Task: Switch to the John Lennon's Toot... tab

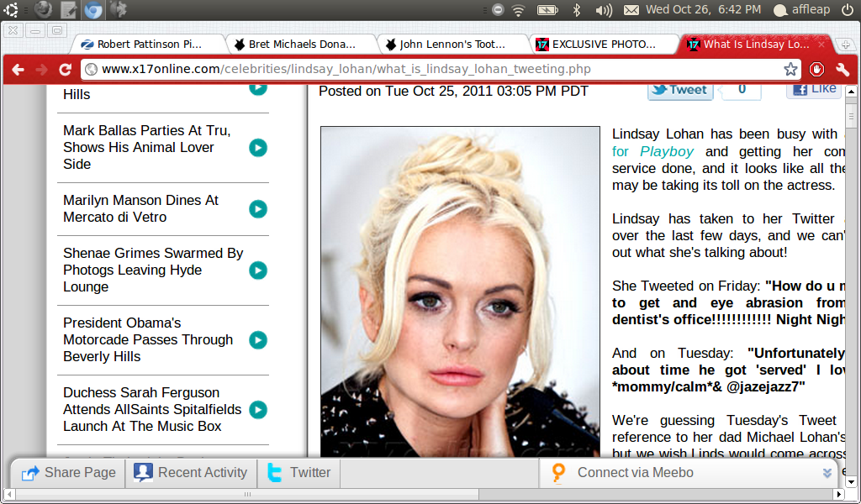Action: (452, 45)
